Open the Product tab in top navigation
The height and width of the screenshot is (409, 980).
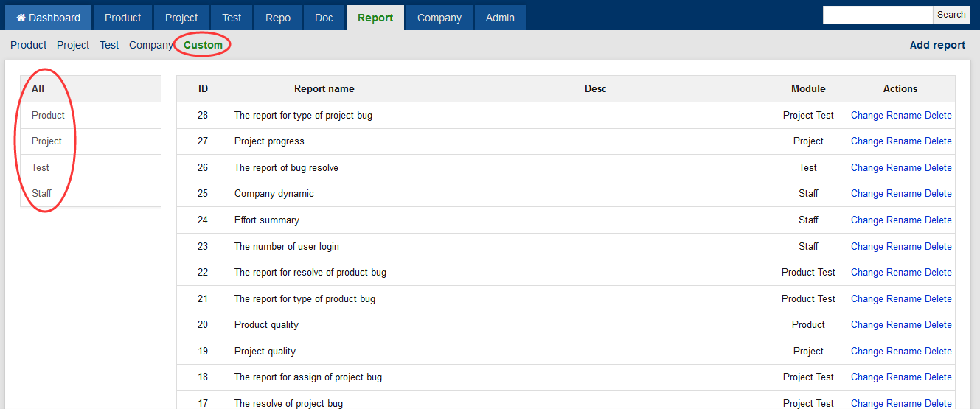pyautogui.click(x=122, y=18)
